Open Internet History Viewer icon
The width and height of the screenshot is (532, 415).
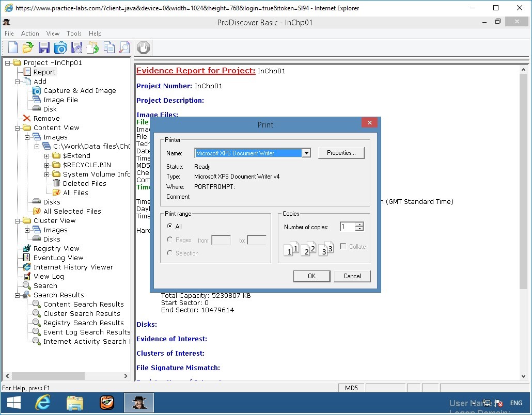27,267
